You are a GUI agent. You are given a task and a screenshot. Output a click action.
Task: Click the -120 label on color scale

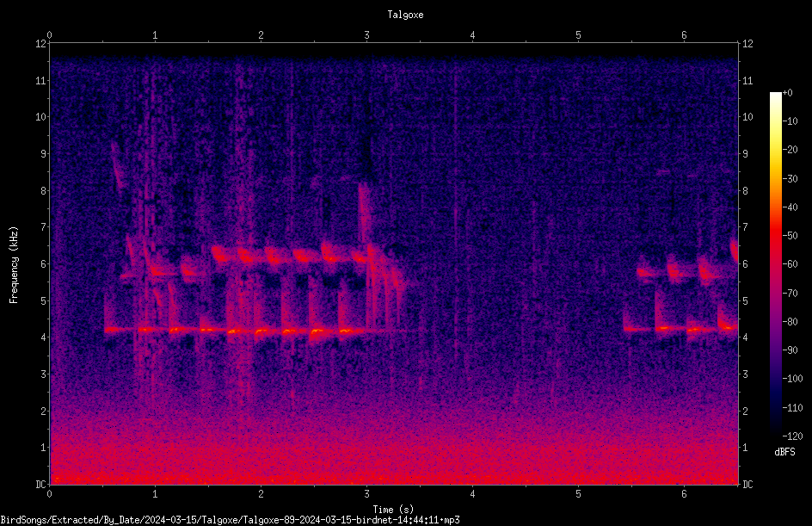(792, 436)
